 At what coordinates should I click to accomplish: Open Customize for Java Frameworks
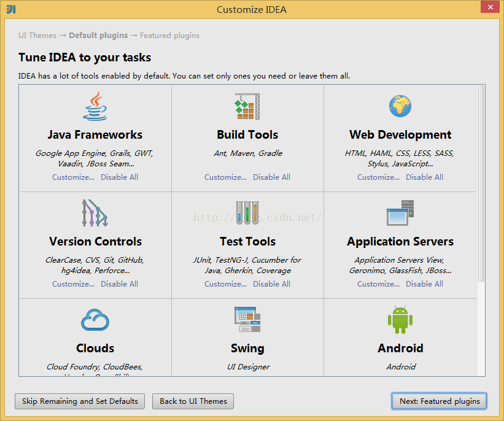point(73,177)
